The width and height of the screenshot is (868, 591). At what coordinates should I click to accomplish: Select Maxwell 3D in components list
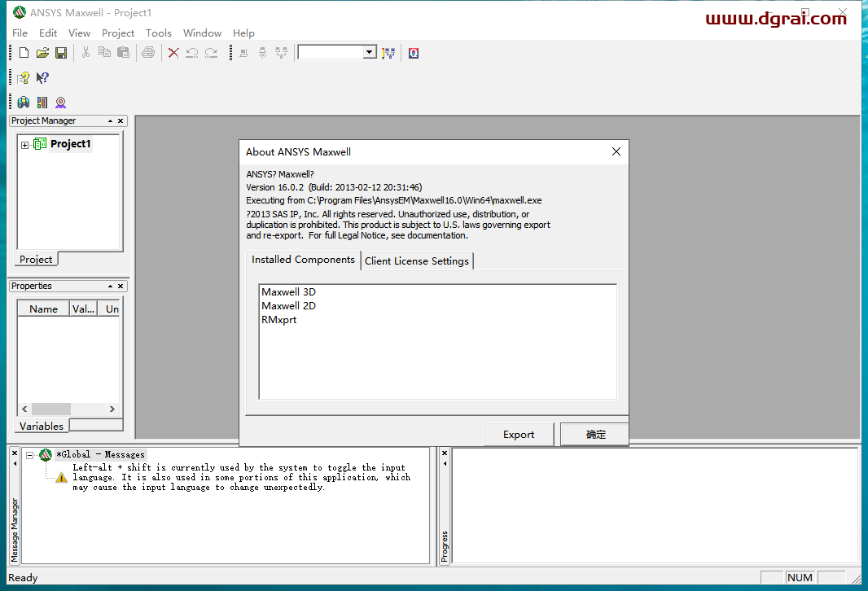pos(288,291)
